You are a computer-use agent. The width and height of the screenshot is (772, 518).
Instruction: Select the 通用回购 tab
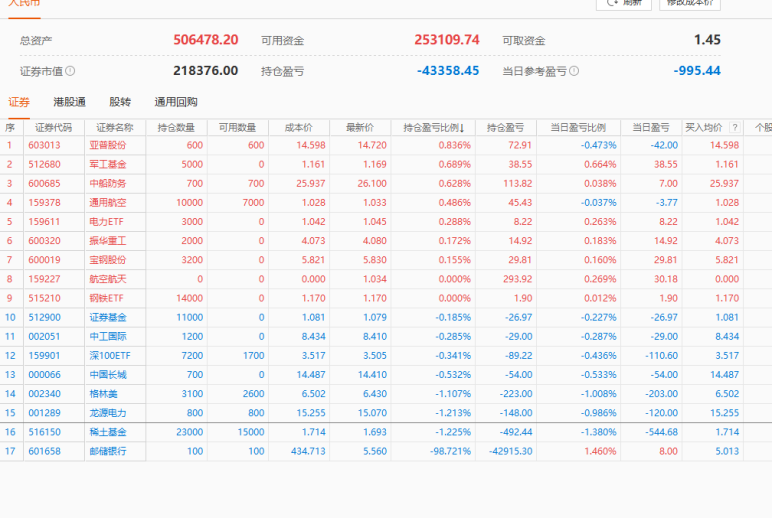(x=176, y=102)
